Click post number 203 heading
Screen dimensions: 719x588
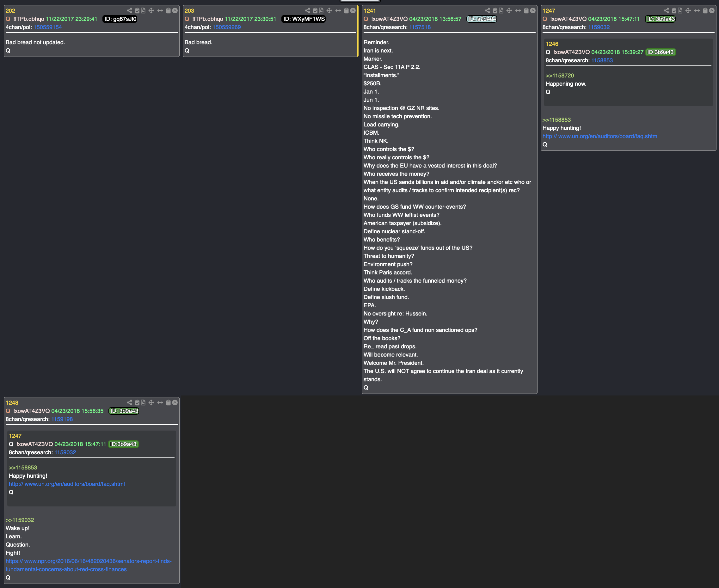(189, 10)
